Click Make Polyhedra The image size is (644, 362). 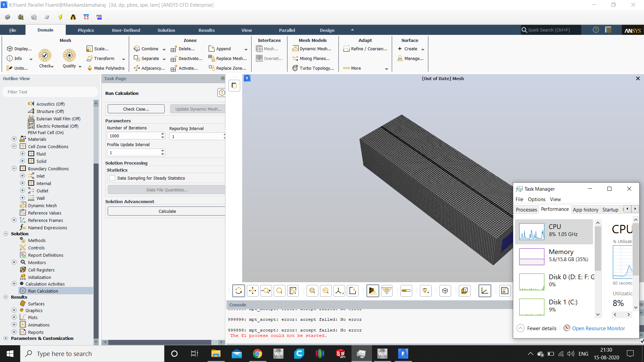[106, 68]
